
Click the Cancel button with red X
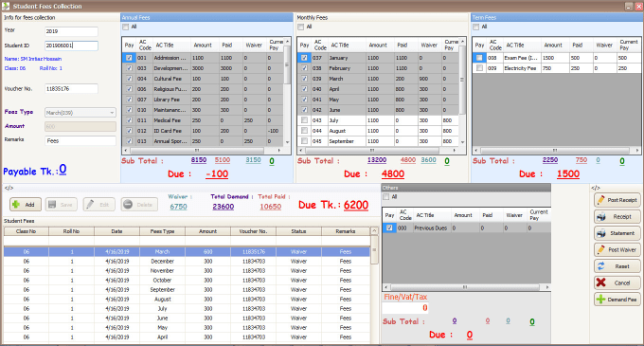(x=617, y=282)
